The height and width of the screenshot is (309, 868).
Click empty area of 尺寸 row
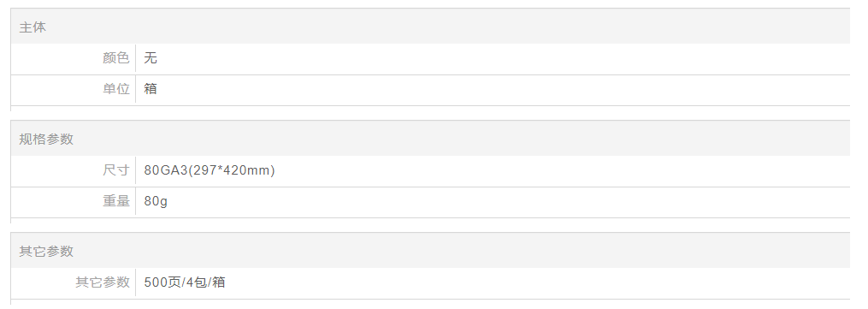coord(553,170)
